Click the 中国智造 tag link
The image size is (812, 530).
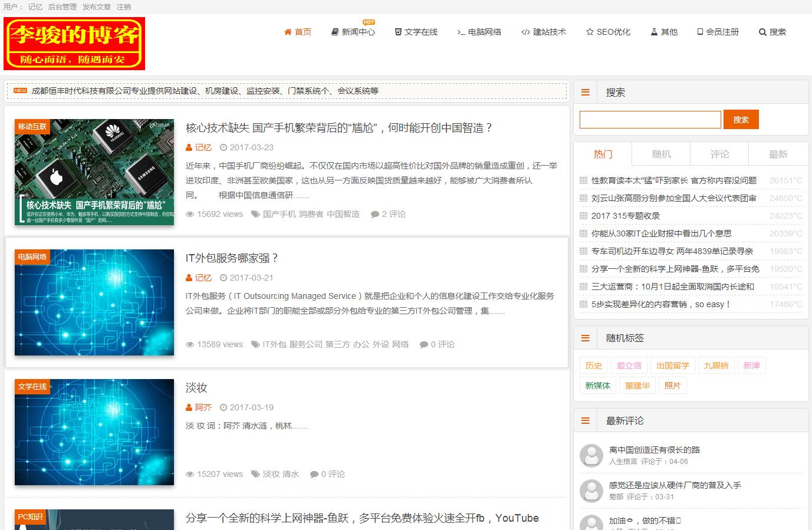(343, 214)
